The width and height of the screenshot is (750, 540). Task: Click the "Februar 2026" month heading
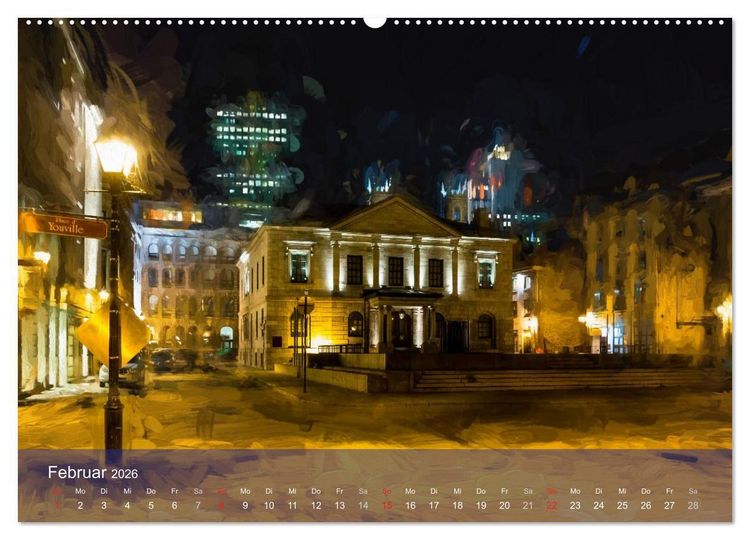pos(93,473)
